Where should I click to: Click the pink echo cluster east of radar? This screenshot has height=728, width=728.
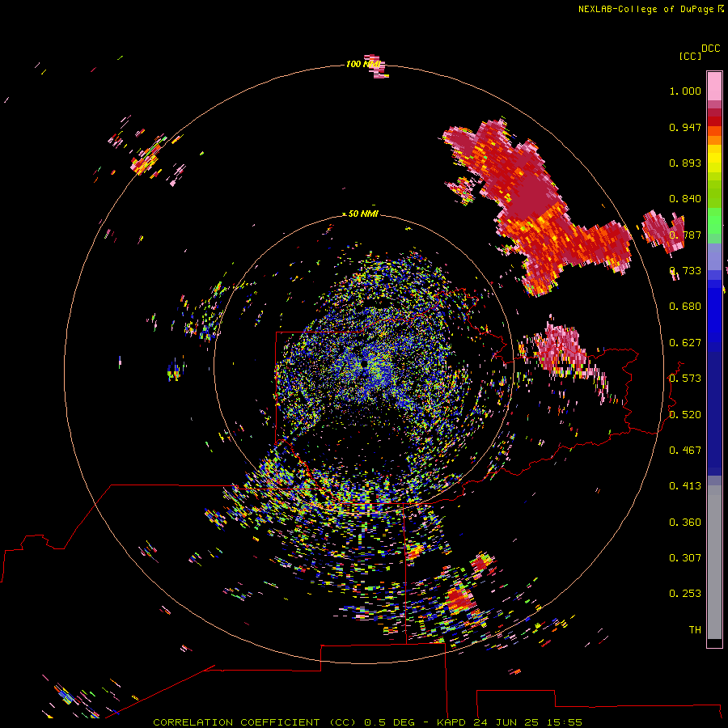click(564, 346)
